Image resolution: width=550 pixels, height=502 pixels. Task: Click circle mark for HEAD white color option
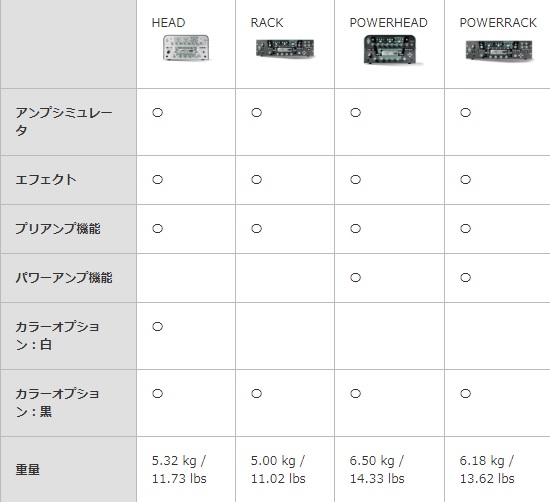pos(157,327)
